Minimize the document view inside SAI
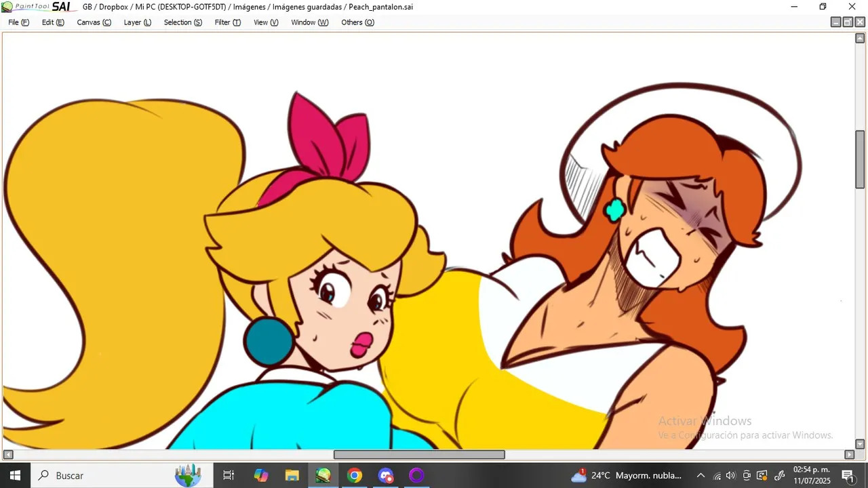868x488 pixels. 836,22
